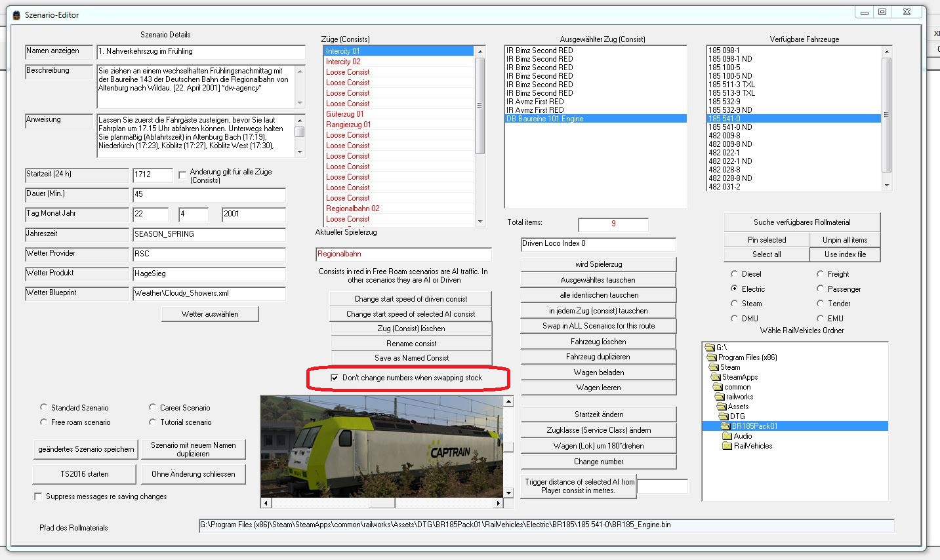Click the Startzeit input field
This screenshot has height=560, width=940.
152,175
